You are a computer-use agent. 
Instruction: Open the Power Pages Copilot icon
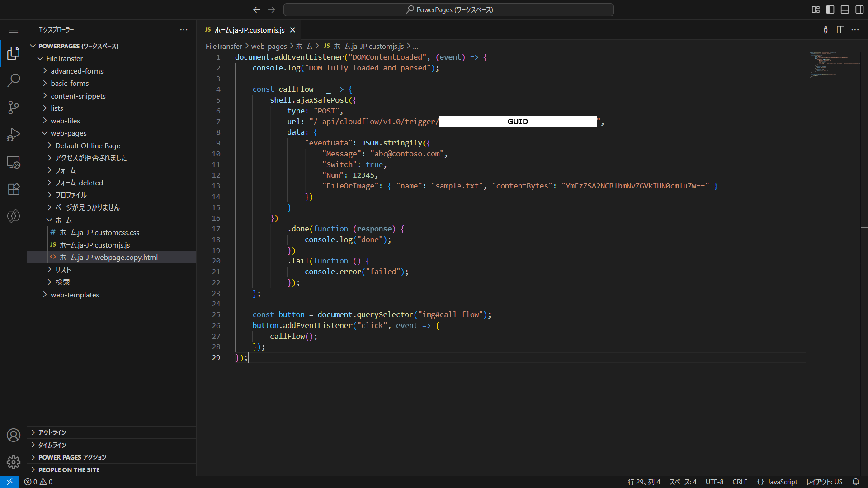pos(14,216)
